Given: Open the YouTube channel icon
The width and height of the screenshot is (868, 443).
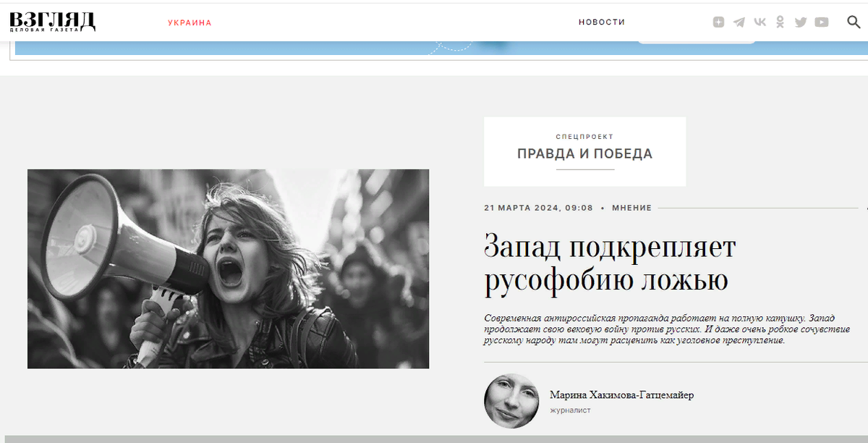Looking at the screenshot, I should click(x=822, y=22).
